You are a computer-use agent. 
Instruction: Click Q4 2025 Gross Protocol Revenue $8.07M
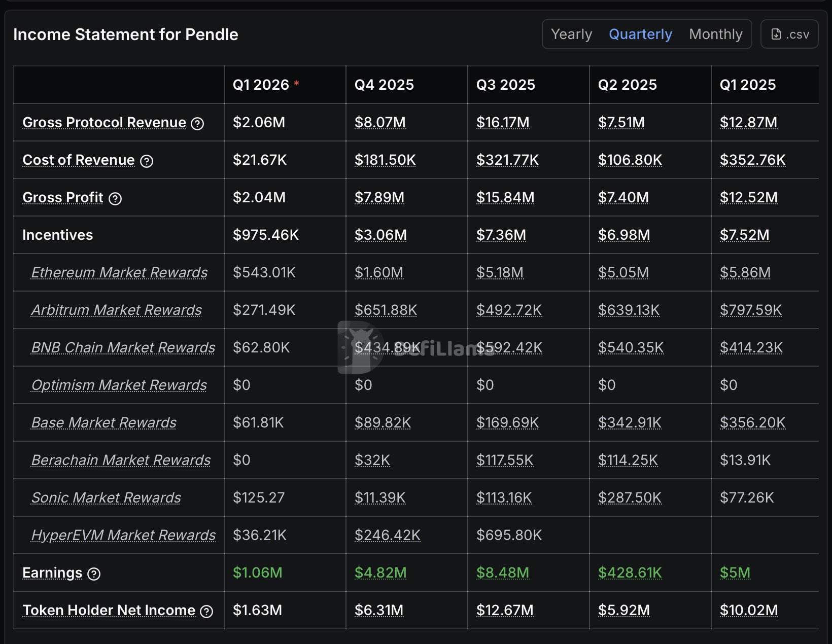[380, 122]
